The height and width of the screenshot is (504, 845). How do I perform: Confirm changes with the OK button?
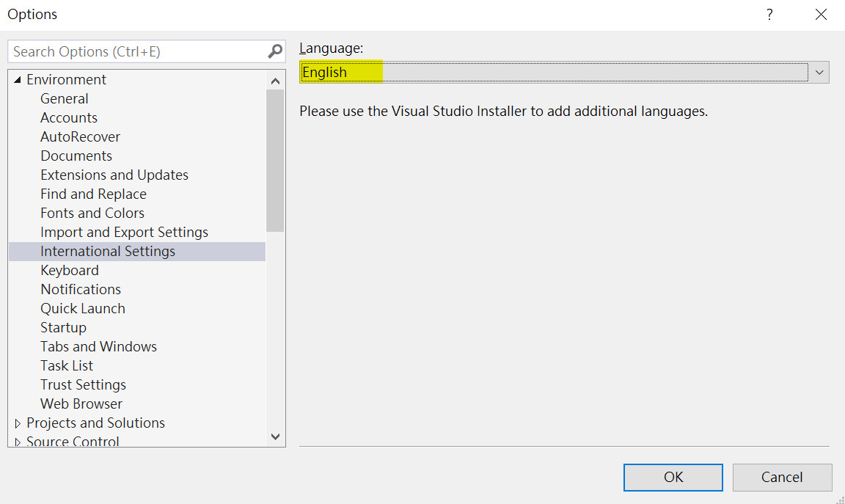point(673,477)
